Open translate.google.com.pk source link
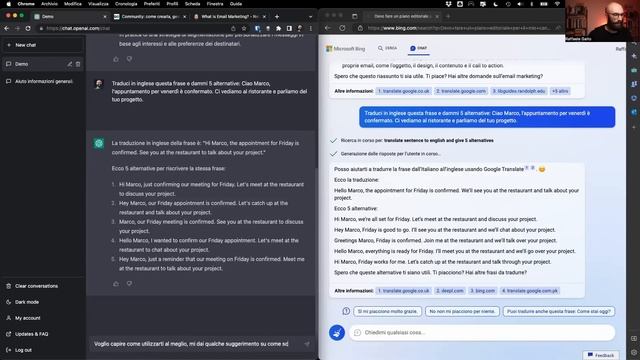The image size is (640, 360). [x=530, y=291]
